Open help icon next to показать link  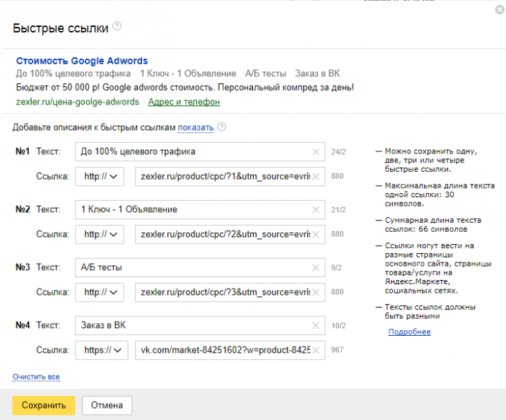222,127
